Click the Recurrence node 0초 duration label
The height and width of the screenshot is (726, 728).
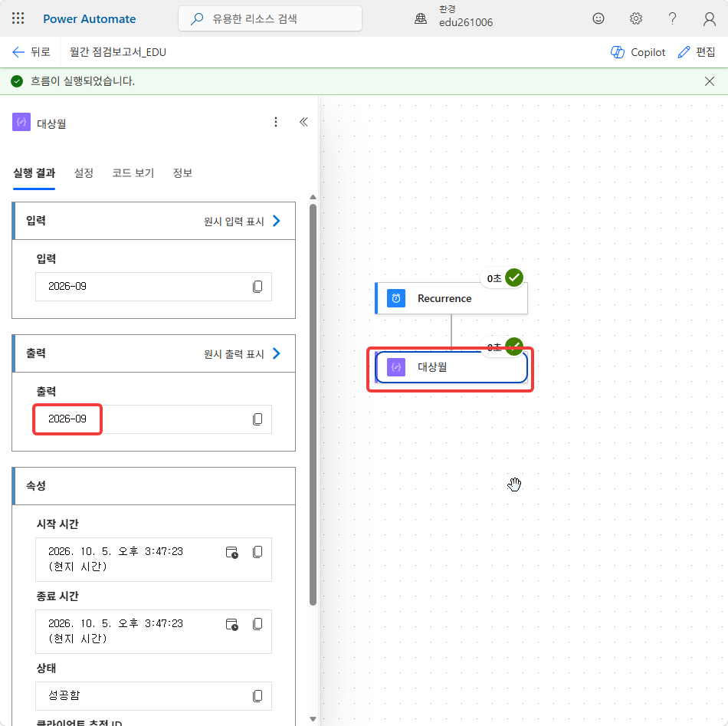(x=494, y=278)
